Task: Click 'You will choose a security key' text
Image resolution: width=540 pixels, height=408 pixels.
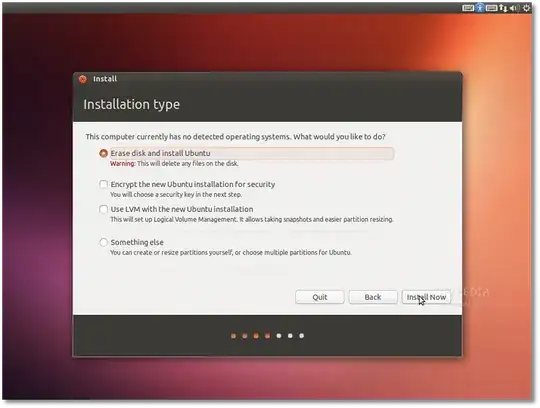Action: pos(176,195)
